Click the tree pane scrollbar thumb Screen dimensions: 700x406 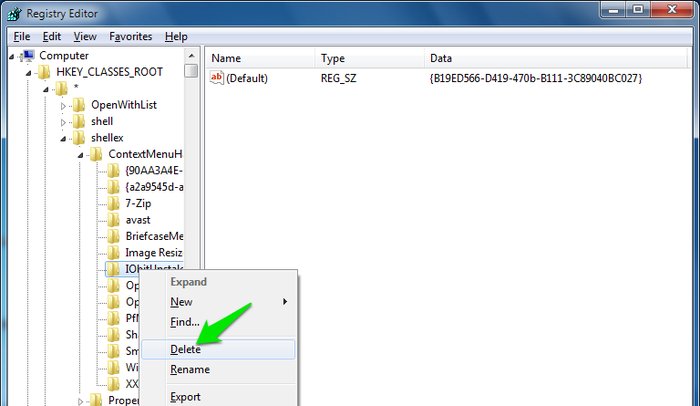(191, 71)
